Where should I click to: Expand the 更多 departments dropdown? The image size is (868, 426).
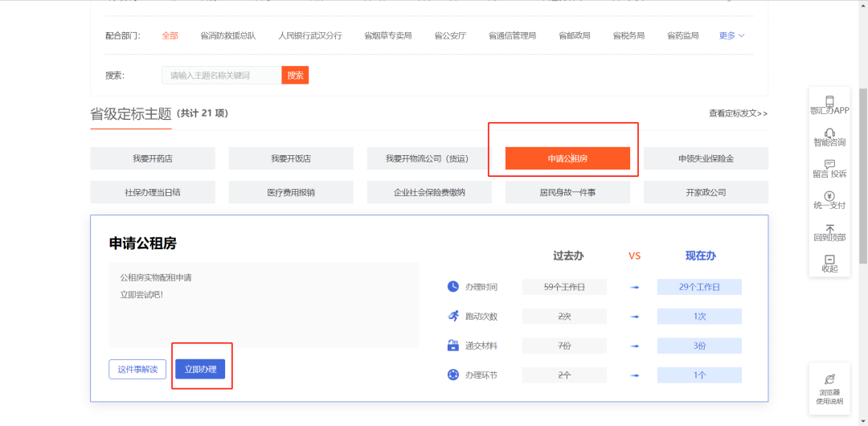[731, 35]
